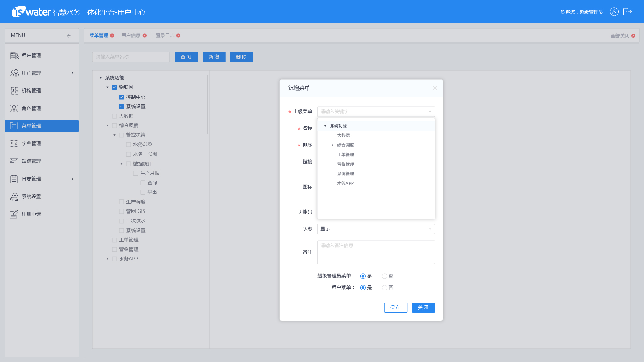
Task: Click the 注册申请 edit icon
Action: click(14, 214)
